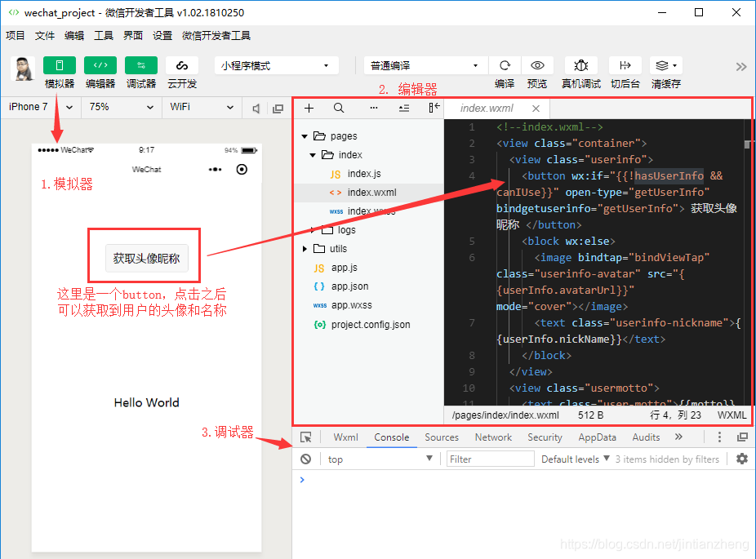Screen dimensions: 756x559
Task: Toggle the simulator mute speaker icon
Action: [x=256, y=109]
